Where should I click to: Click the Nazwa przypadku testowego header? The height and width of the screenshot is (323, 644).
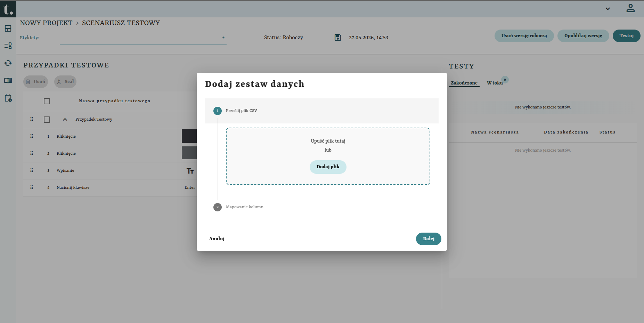(115, 101)
